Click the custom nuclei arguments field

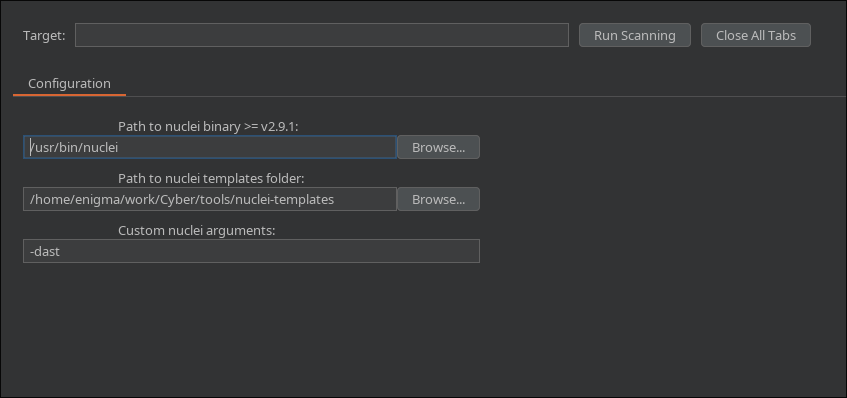point(251,251)
